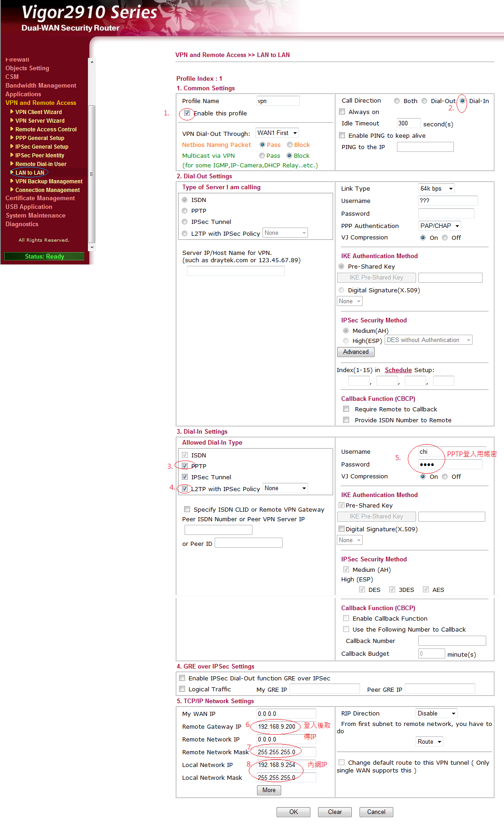Toggle Dial-In L2TP with IPSec Policy
504x824 pixels.
185,489
